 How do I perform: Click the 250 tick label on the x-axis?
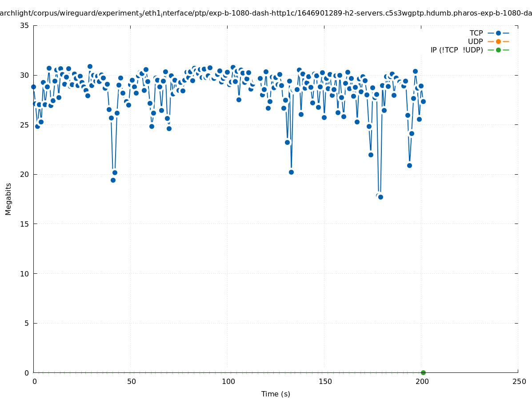[x=519, y=381]
